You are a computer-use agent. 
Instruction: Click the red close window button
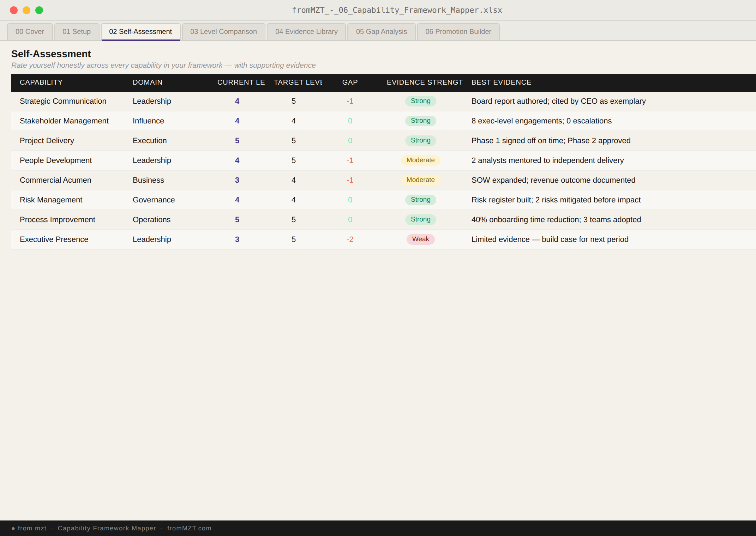click(x=14, y=10)
